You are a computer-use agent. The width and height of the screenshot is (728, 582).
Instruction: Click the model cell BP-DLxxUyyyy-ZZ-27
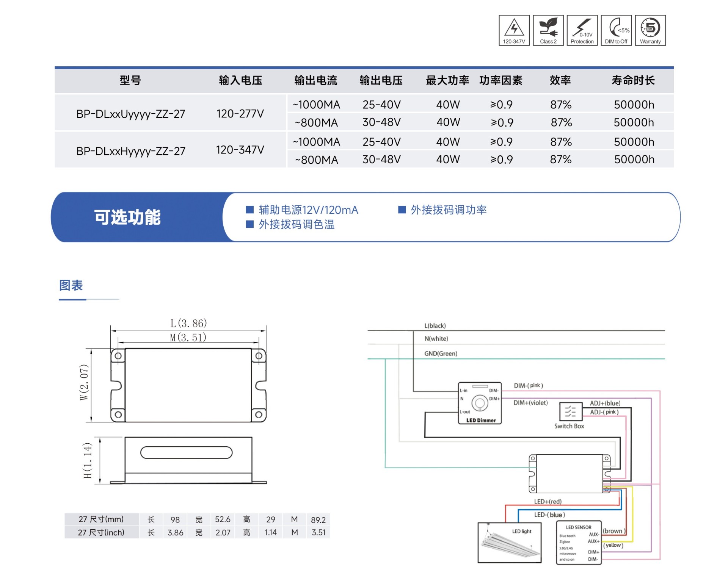131,114
